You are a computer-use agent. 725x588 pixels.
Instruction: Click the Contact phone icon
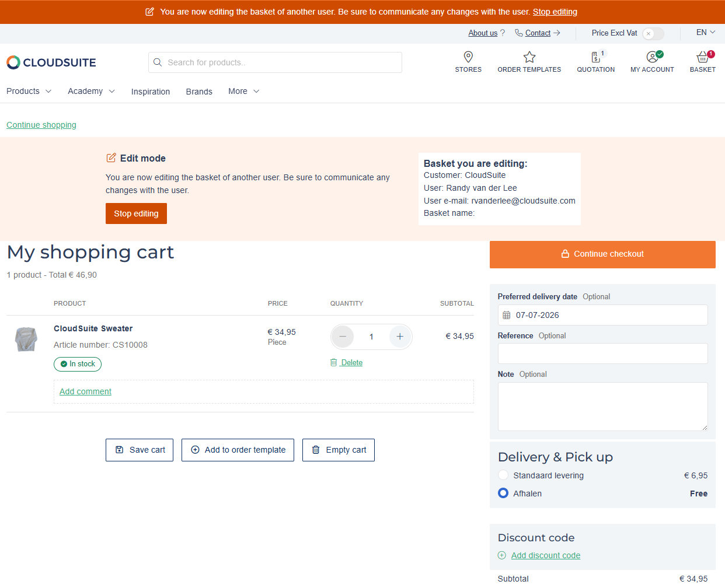click(x=518, y=33)
